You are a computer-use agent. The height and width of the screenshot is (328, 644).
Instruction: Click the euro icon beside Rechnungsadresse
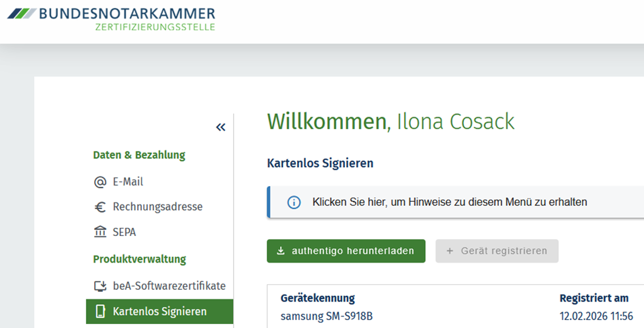point(99,207)
